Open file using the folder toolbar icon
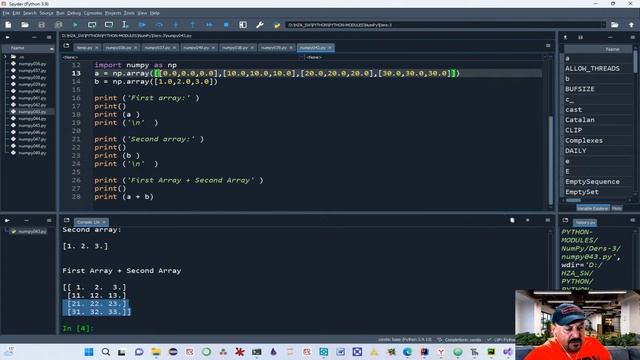The height and width of the screenshot is (360, 640). [25, 25]
